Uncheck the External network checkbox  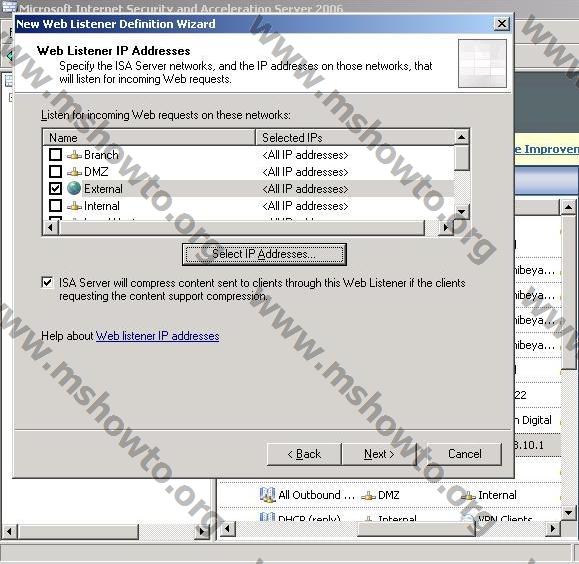pyautogui.click(x=55, y=188)
